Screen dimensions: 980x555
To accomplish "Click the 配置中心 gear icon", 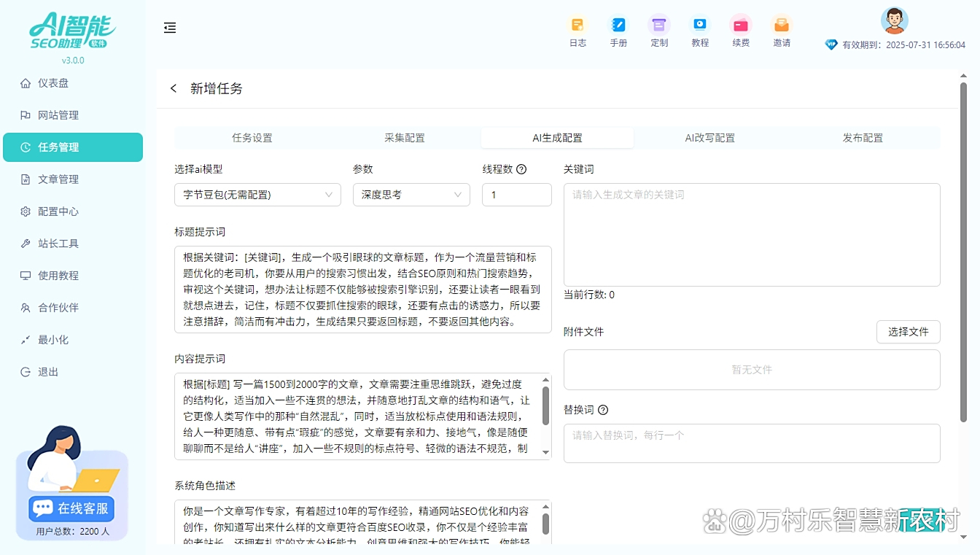I will point(26,211).
